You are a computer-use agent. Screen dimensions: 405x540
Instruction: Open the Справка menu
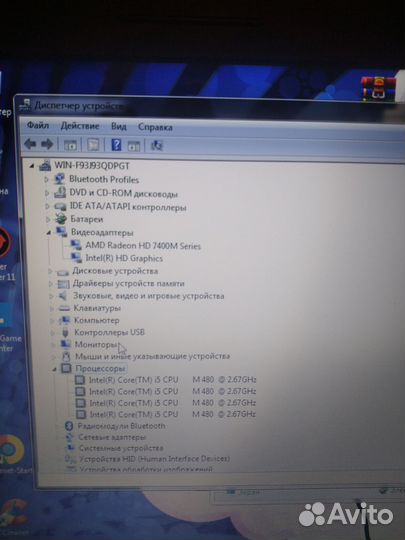coord(155,127)
